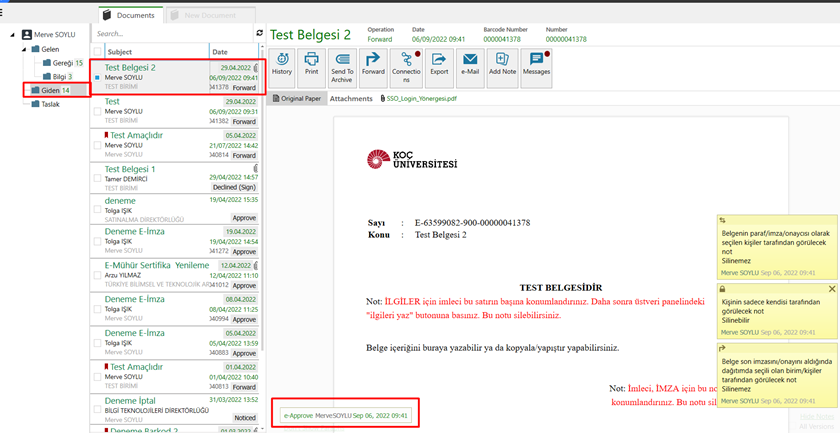Export the document
Image resolution: width=840 pixels, height=433 pixels.
pos(439,65)
